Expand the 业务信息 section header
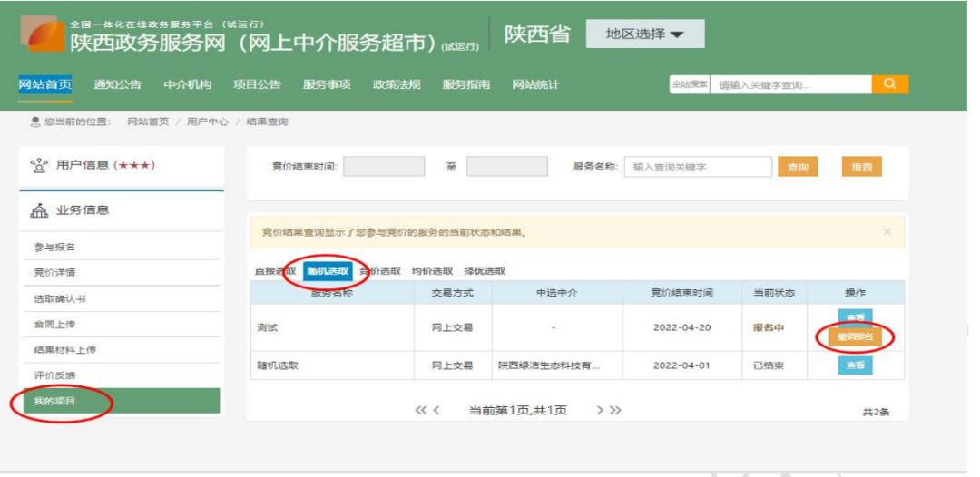 pos(122,210)
